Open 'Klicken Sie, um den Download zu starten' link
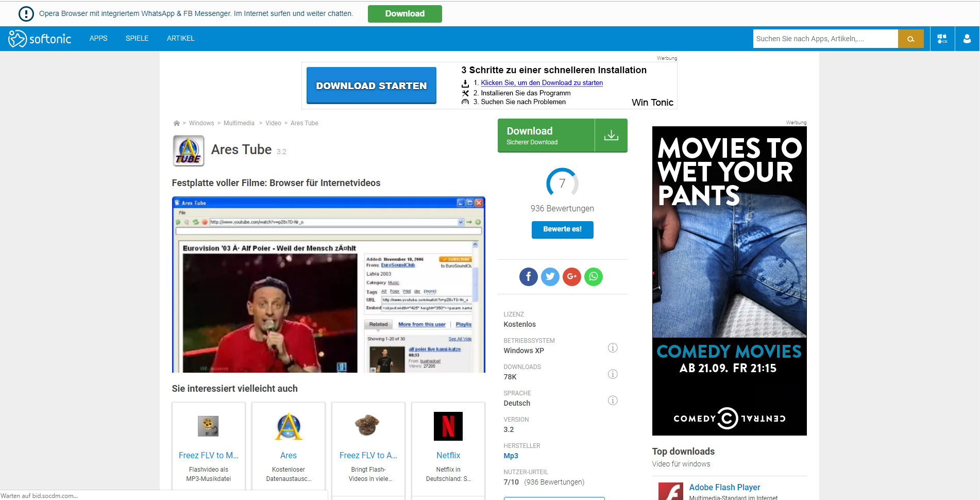The height and width of the screenshot is (500, 980). point(542,83)
